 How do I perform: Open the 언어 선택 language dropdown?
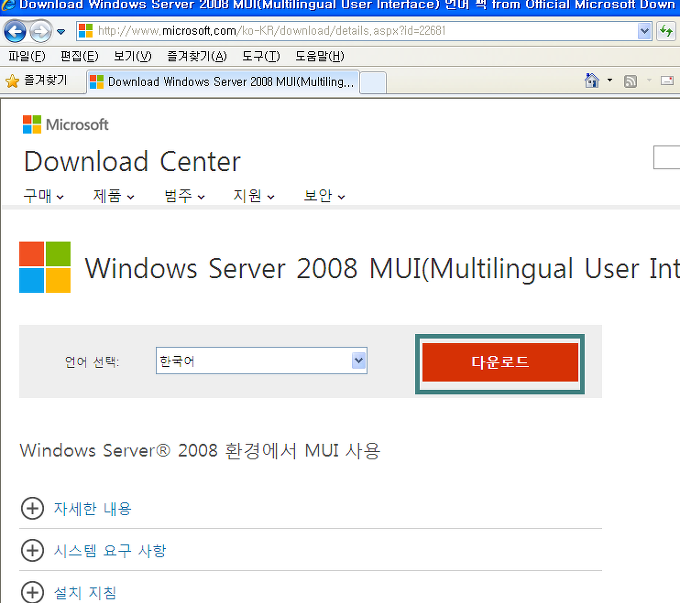[262, 360]
